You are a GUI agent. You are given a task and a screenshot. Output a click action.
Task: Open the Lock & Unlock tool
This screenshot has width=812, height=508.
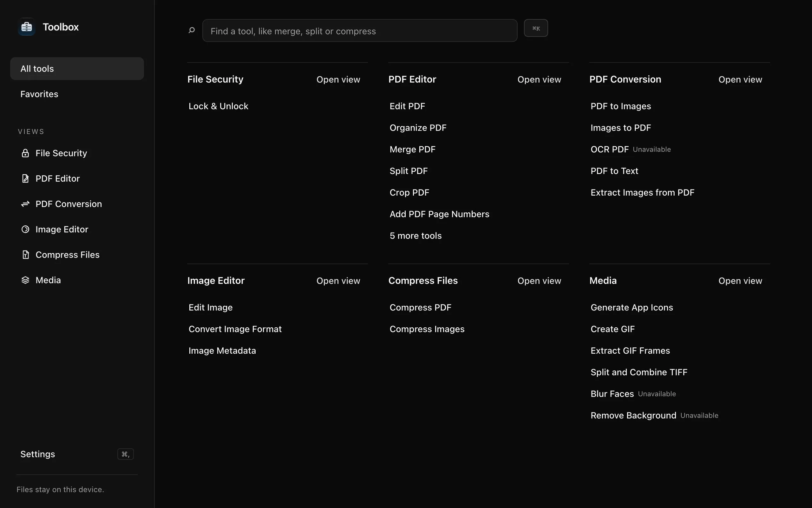tap(219, 106)
